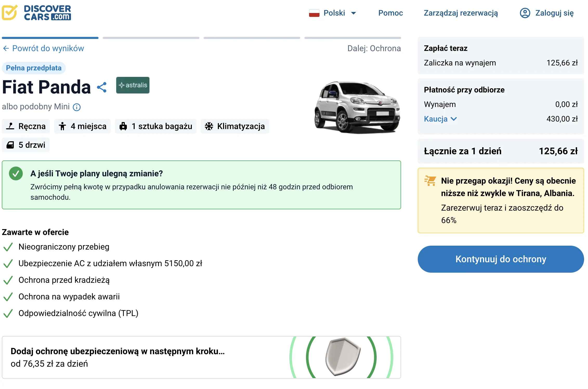Click Zaloguj się to sign in
The width and height of the screenshot is (588, 389).
[554, 13]
